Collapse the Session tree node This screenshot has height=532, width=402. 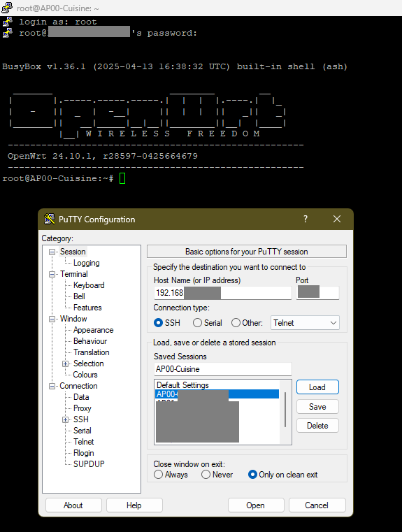52,252
